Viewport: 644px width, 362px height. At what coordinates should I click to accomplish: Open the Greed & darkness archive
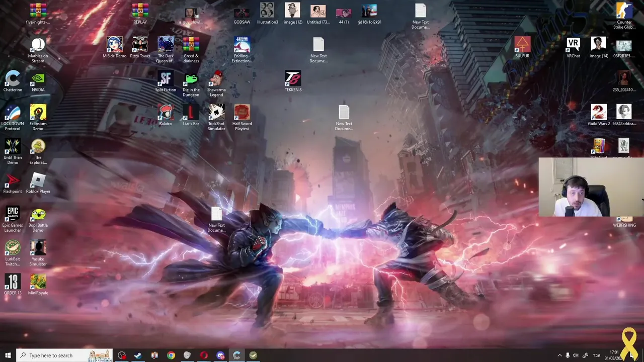[191, 50]
